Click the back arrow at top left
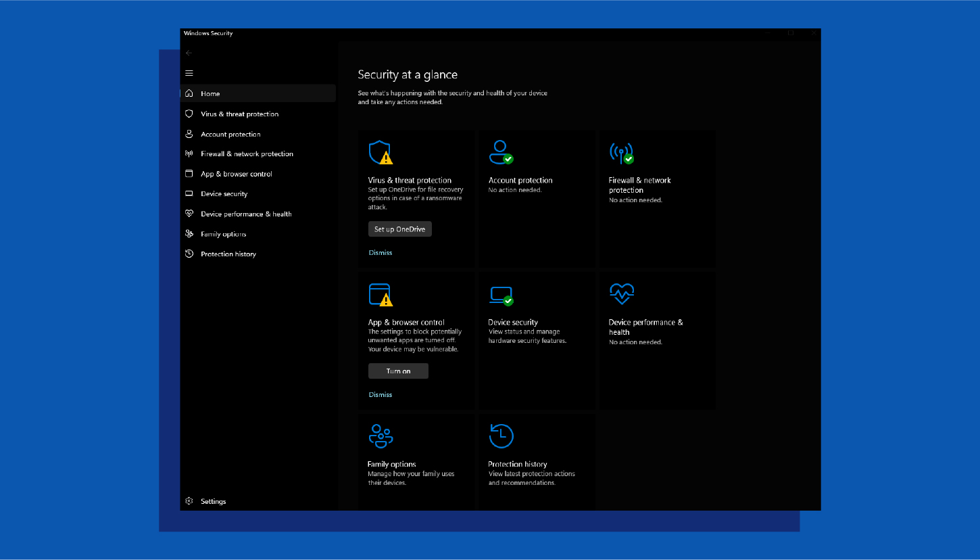Viewport: 980px width, 560px height. pos(189,53)
